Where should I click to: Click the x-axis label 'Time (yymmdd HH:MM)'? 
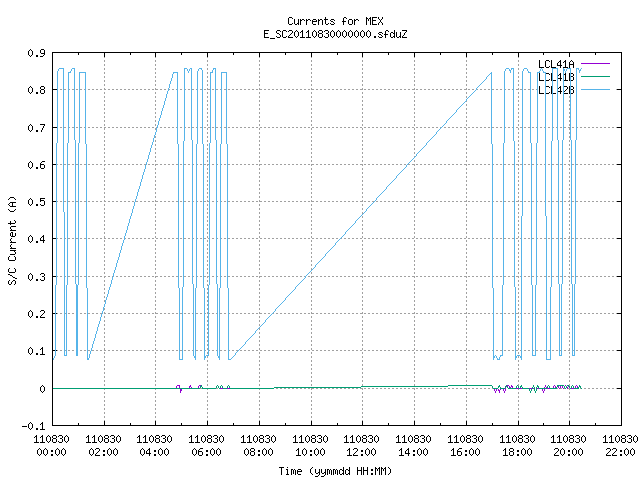pos(335,471)
